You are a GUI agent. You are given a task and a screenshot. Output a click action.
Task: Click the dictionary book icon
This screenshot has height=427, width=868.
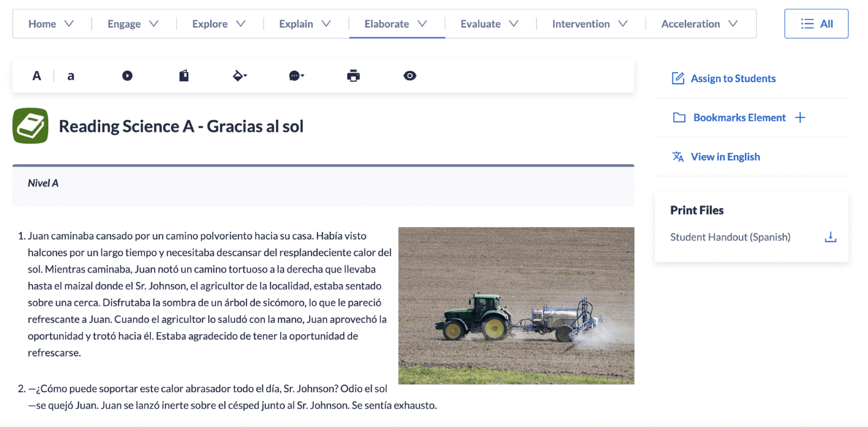tap(184, 76)
